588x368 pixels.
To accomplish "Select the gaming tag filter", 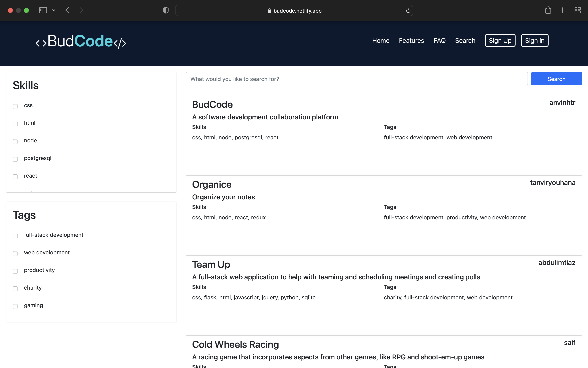I will 15,306.
